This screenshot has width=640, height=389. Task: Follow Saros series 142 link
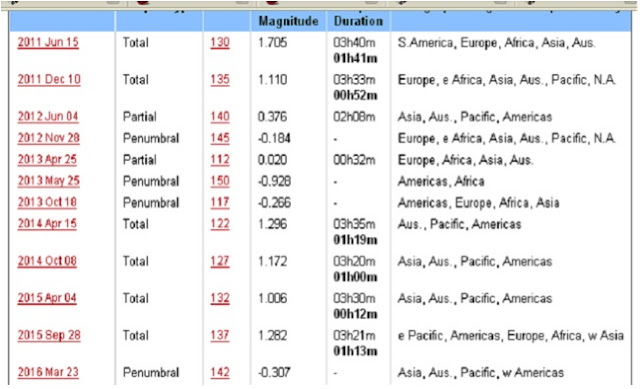pyautogui.click(x=220, y=372)
